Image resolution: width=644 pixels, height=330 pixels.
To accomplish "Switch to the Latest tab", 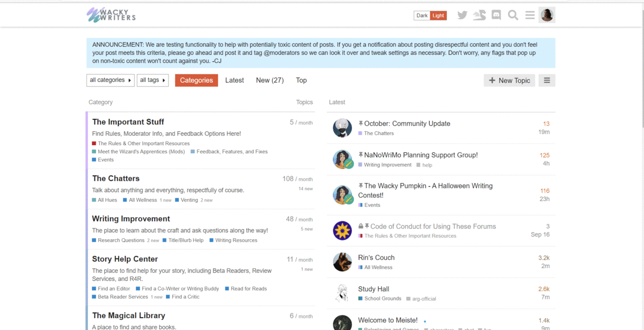I will pyautogui.click(x=235, y=80).
